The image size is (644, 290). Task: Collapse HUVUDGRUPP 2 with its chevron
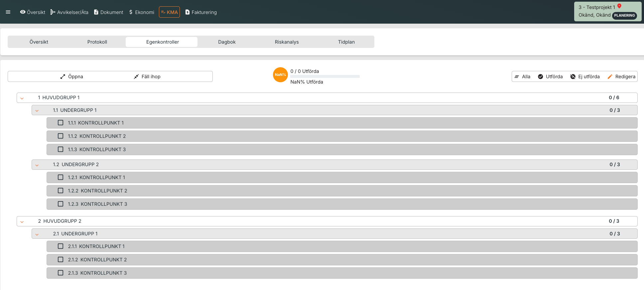pyautogui.click(x=22, y=222)
